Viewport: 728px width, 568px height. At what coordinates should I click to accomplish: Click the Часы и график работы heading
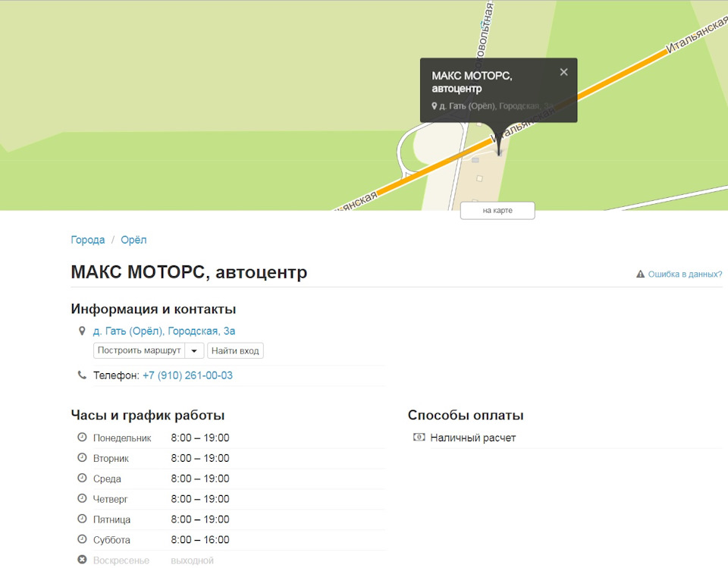coord(148,416)
